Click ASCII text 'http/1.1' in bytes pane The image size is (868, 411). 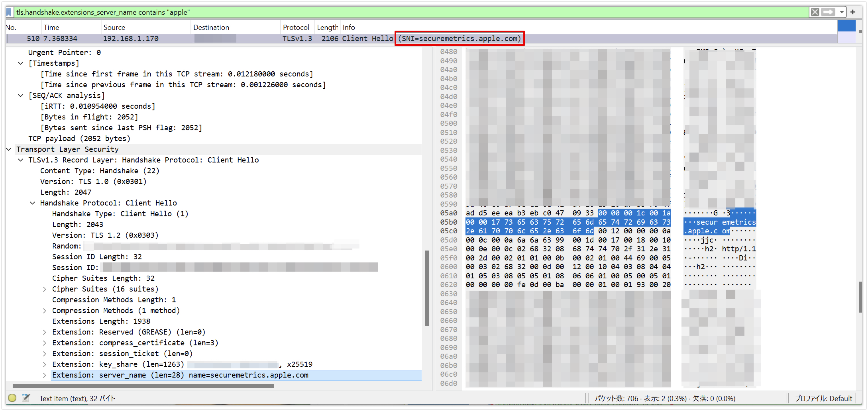(739, 249)
